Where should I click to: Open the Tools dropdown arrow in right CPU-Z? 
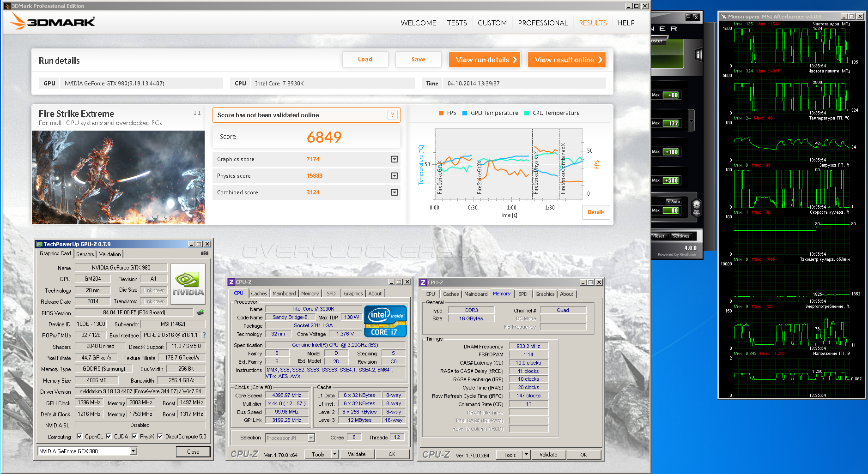(x=526, y=455)
